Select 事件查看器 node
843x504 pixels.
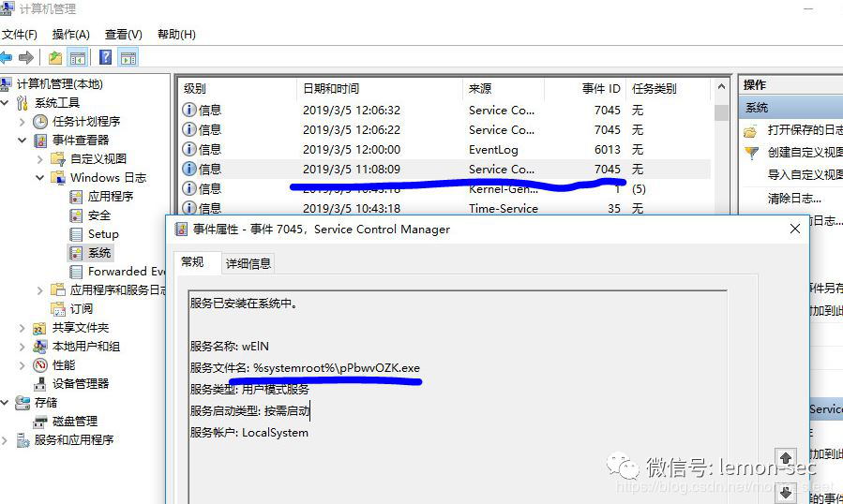[81, 141]
